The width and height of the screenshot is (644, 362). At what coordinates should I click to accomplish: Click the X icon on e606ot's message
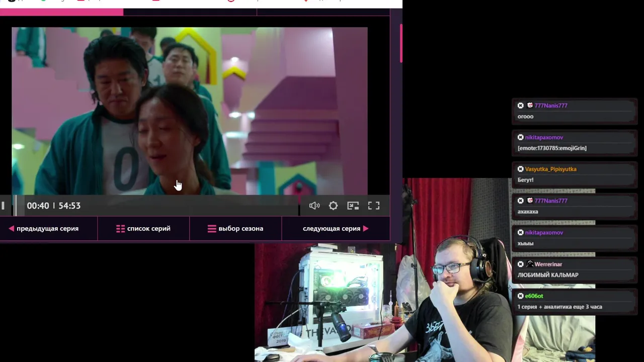point(521,296)
